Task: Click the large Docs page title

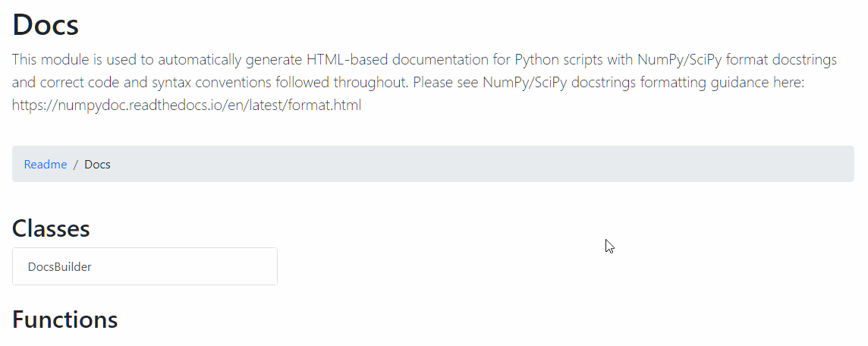Action: pyautogui.click(x=46, y=25)
